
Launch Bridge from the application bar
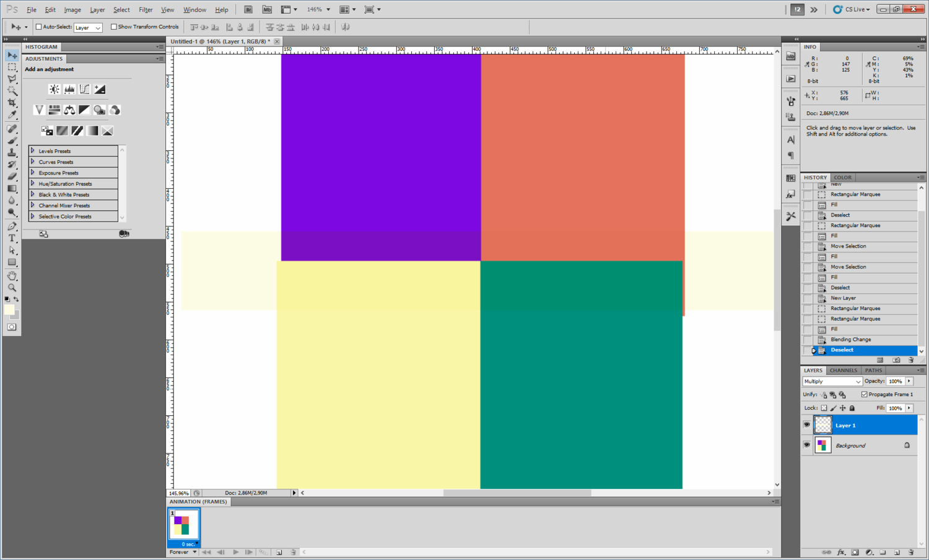(248, 9)
